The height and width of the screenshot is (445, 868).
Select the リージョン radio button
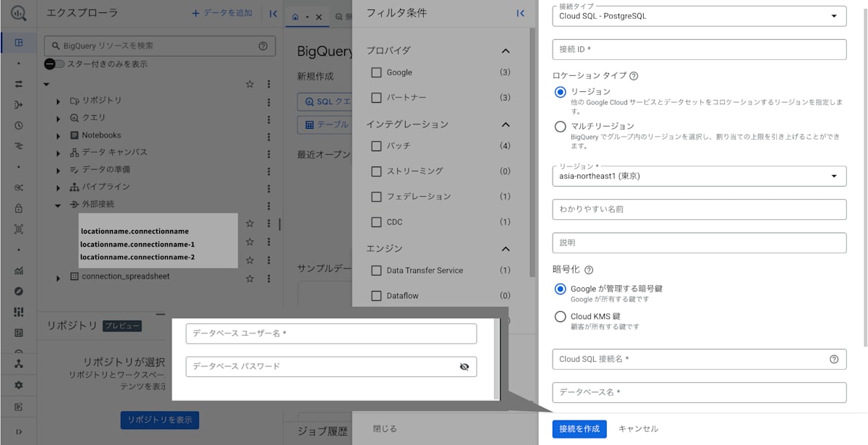[x=560, y=92]
